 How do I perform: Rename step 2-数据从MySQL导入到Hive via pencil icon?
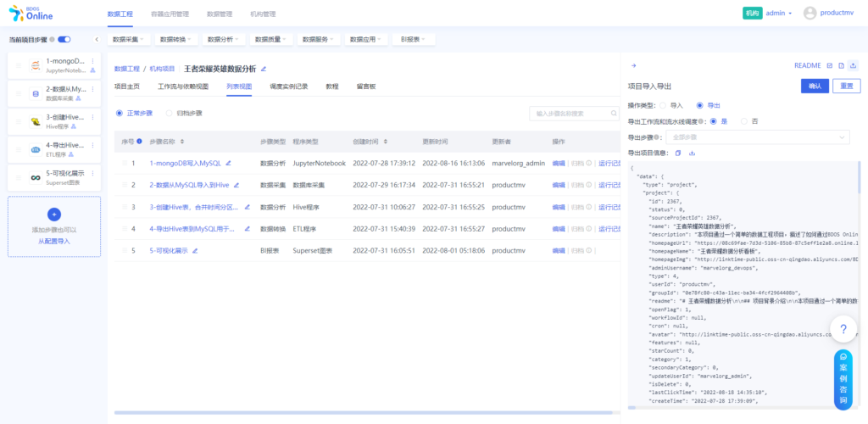pos(236,185)
